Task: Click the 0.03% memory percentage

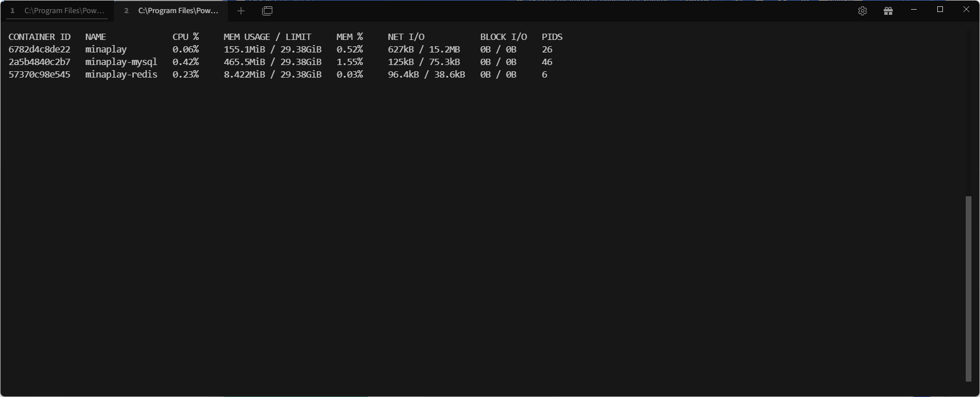Action: pyautogui.click(x=349, y=75)
